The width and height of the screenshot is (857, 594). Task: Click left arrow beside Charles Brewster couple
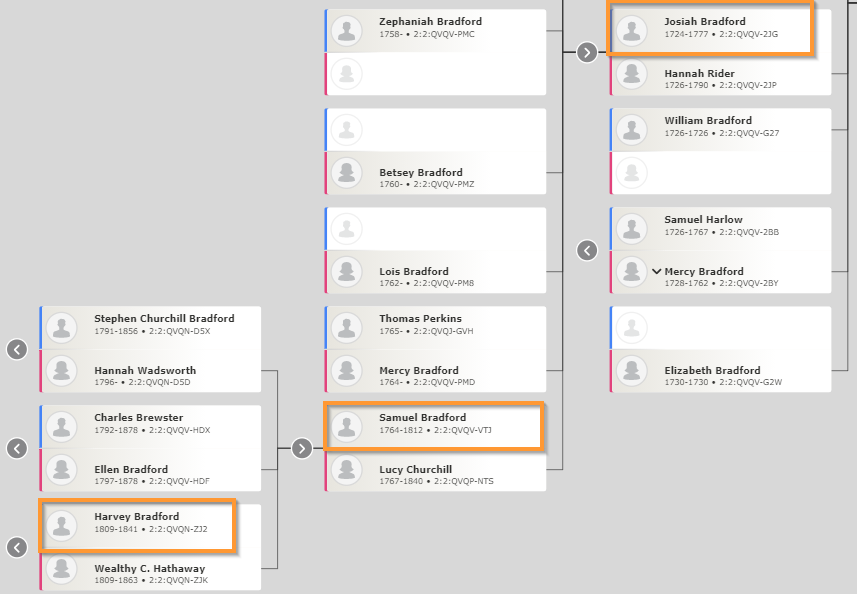point(17,448)
